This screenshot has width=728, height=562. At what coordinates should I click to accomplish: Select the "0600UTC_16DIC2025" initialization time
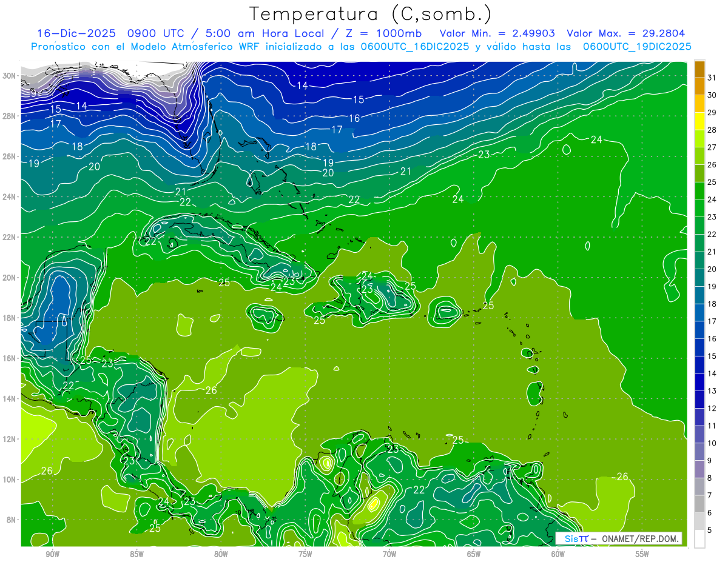(x=414, y=47)
